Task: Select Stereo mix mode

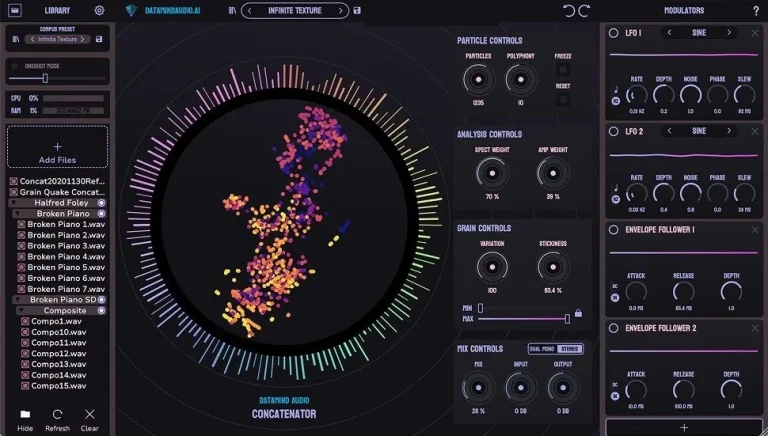Action: pos(570,349)
